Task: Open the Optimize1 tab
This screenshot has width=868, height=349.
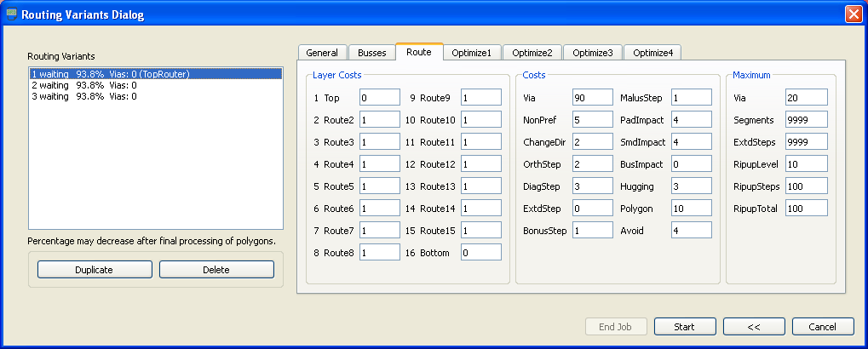Action: [472, 53]
